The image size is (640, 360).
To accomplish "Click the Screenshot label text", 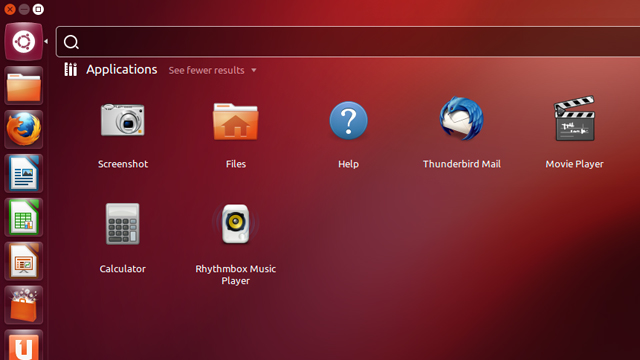I will pos(123,164).
